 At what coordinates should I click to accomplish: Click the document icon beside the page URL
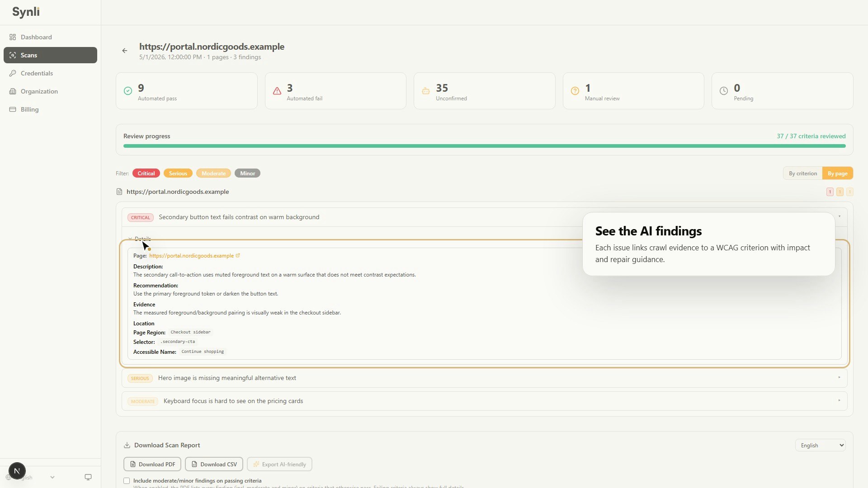coord(119,192)
